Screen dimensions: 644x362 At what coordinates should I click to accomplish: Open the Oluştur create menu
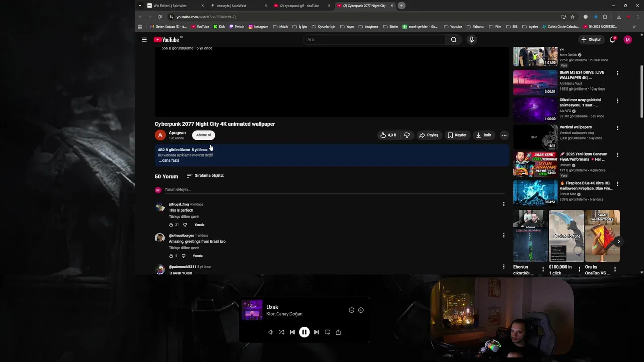pyautogui.click(x=591, y=40)
